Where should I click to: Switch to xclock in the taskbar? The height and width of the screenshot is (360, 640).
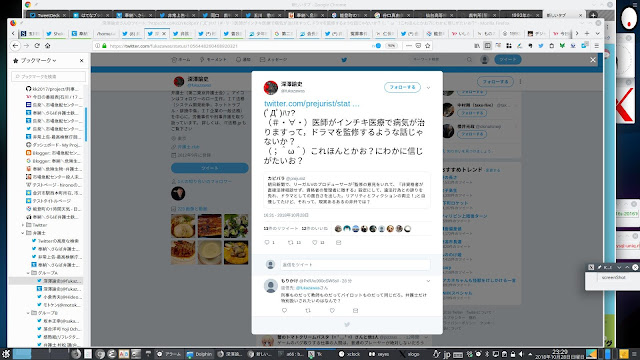click(349, 354)
